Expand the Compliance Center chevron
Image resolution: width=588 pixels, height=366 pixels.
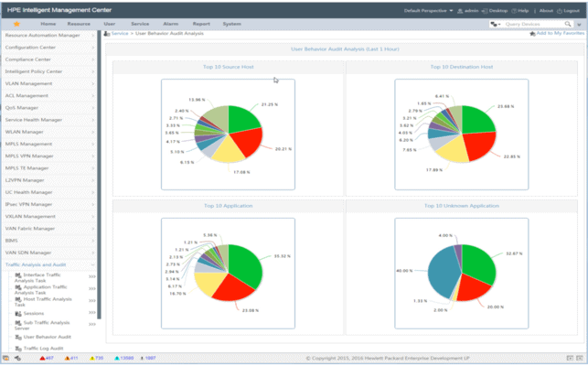92,59
